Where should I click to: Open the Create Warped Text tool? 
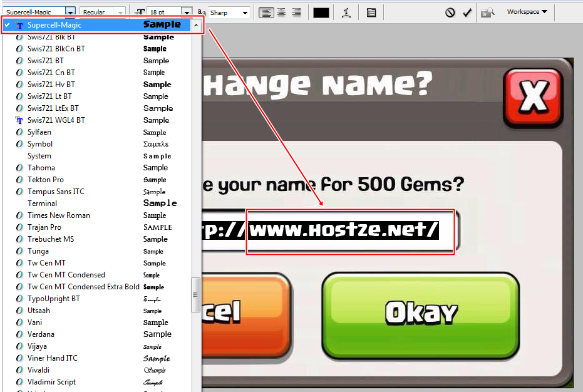(x=347, y=12)
